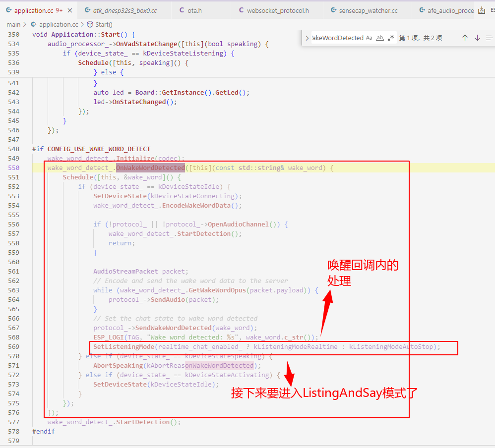The height and width of the screenshot is (448, 495).
Task: Click '#if CONFIG_USE_WAKE_WORD_DETECT' directive
Action: (x=91, y=149)
